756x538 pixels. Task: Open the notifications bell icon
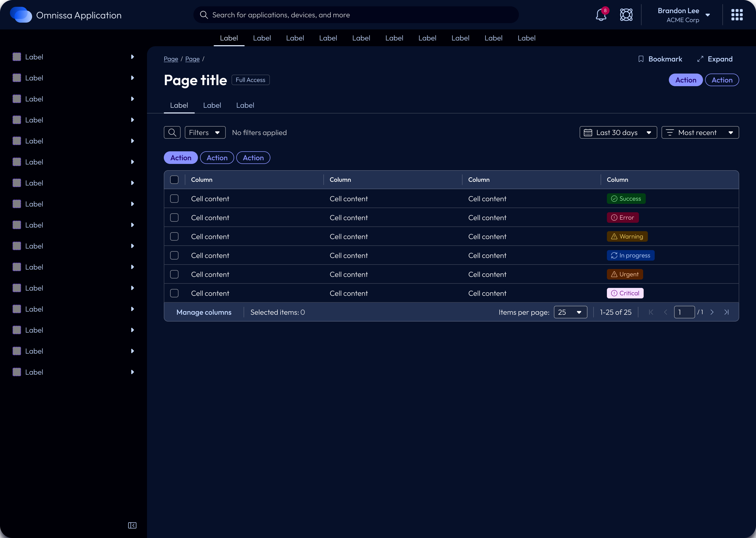click(x=601, y=15)
